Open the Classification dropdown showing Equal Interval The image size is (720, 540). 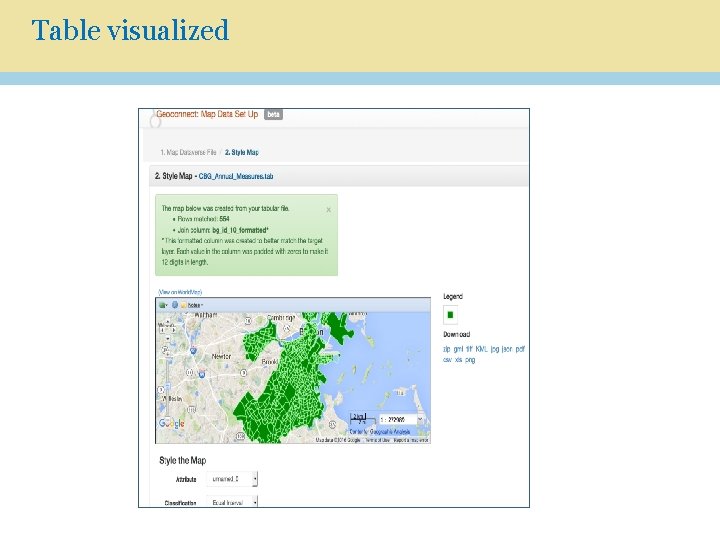pyautogui.click(x=232, y=502)
